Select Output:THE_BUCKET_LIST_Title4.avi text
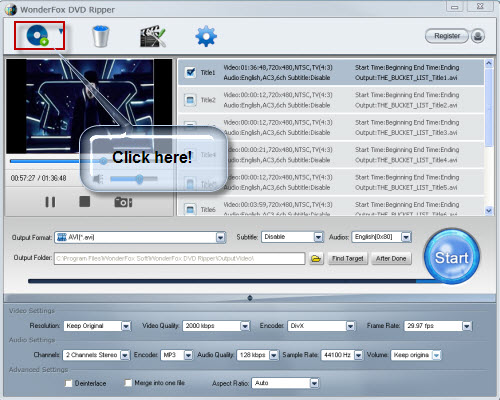 pyautogui.click(x=406, y=160)
